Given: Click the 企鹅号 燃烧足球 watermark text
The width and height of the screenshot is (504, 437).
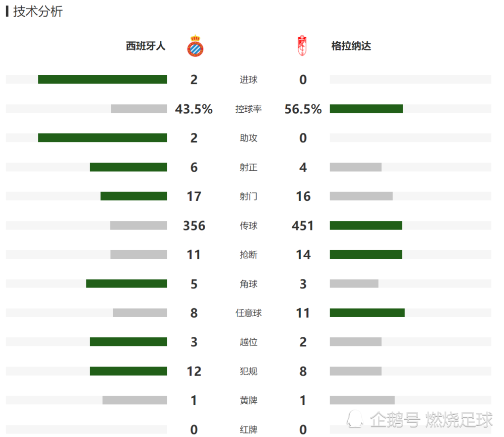Looking at the screenshot, I should [x=431, y=420].
